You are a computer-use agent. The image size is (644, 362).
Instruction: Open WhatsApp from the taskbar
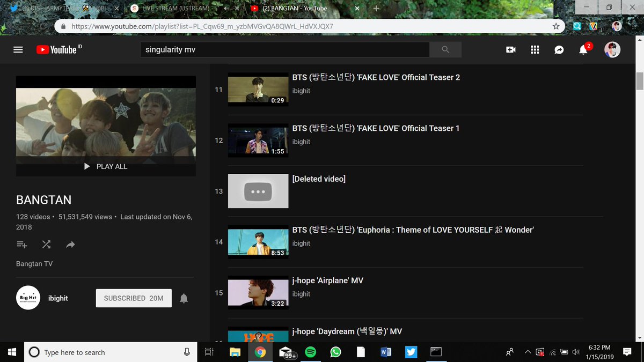(x=335, y=352)
